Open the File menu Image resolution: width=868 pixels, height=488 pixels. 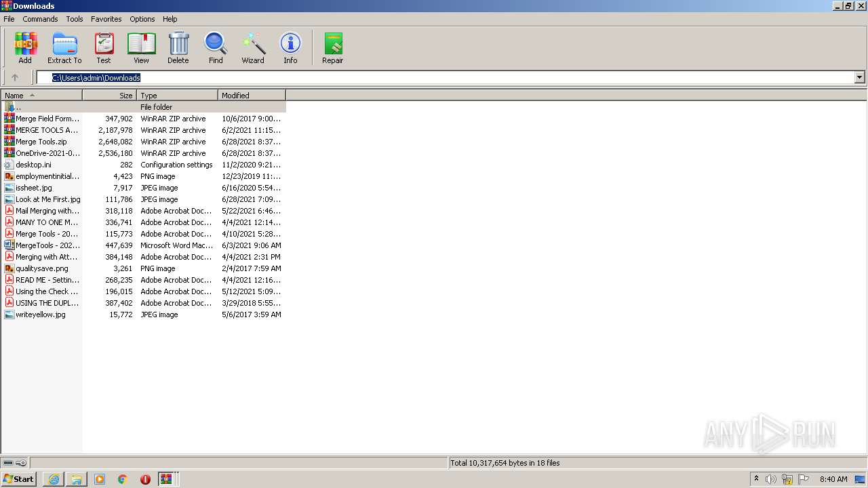pyautogui.click(x=9, y=19)
